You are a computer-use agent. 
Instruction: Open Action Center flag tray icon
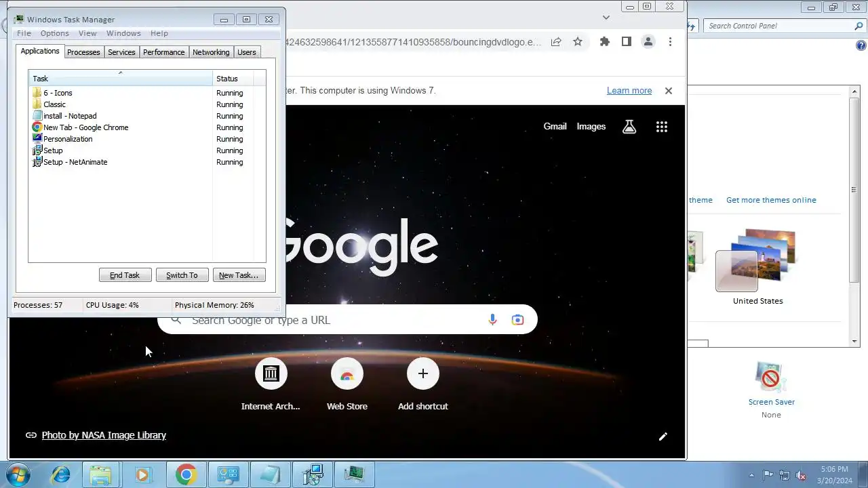[x=768, y=475]
